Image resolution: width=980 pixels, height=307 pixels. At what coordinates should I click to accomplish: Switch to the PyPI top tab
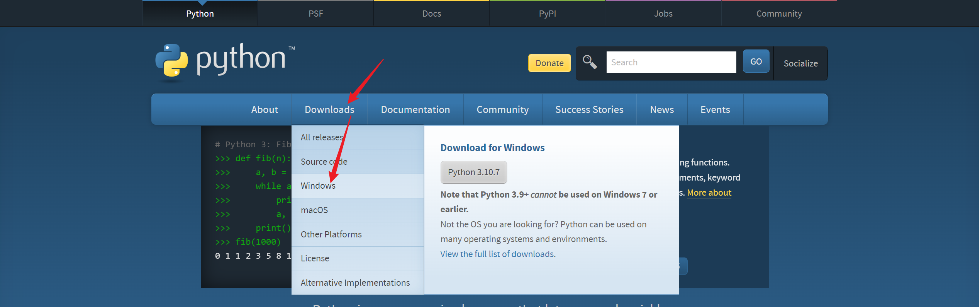point(547,14)
